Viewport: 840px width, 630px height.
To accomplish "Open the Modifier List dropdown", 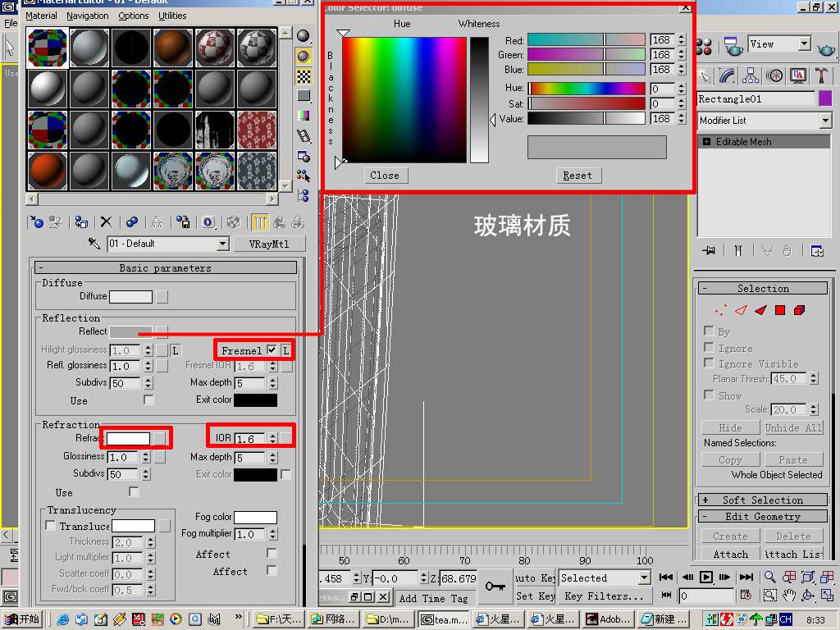I will tap(825, 121).
